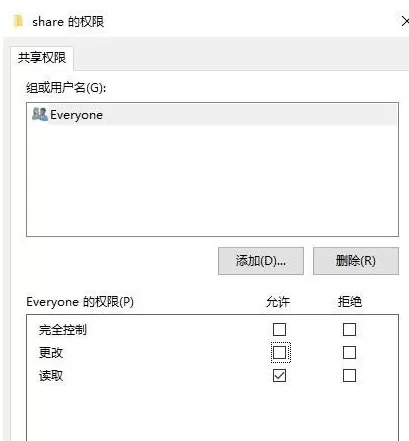Click the 组或用户名(G) label
This screenshot has width=409, height=441.
pos(66,88)
